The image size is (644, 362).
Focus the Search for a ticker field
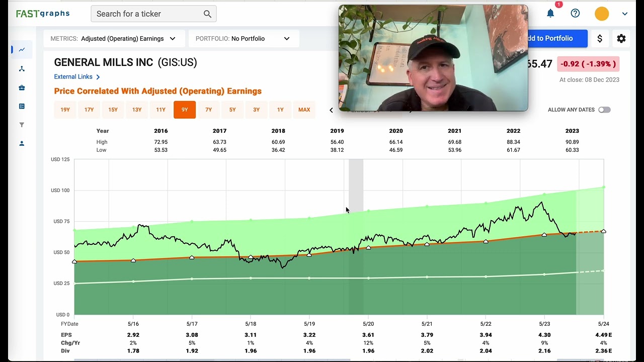pos(153,14)
